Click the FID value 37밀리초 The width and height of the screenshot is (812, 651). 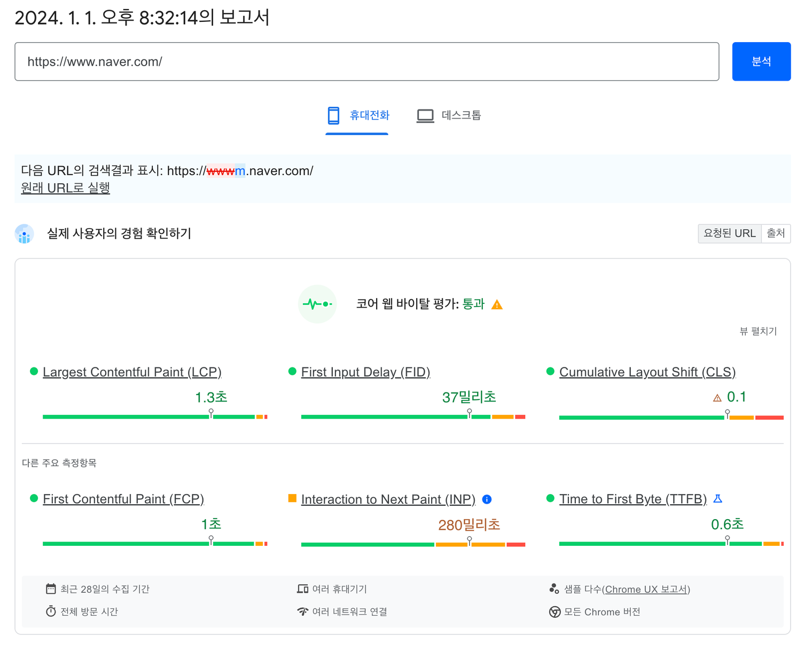click(469, 397)
